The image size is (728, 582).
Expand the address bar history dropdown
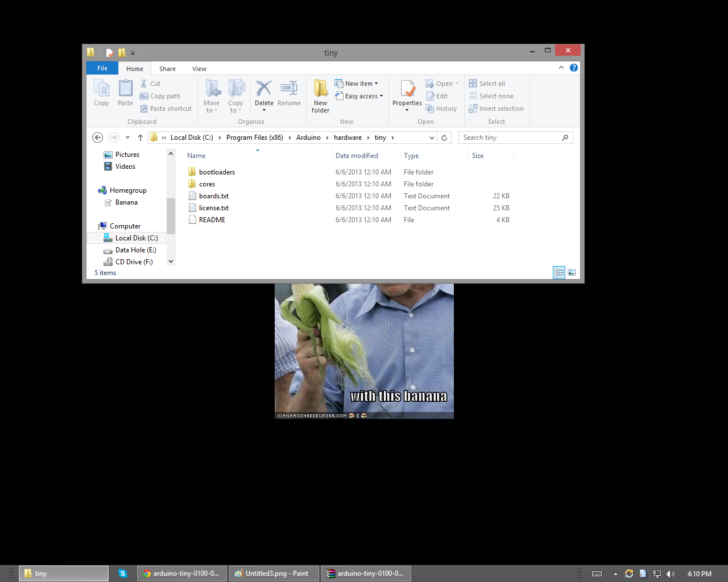point(432,138)
